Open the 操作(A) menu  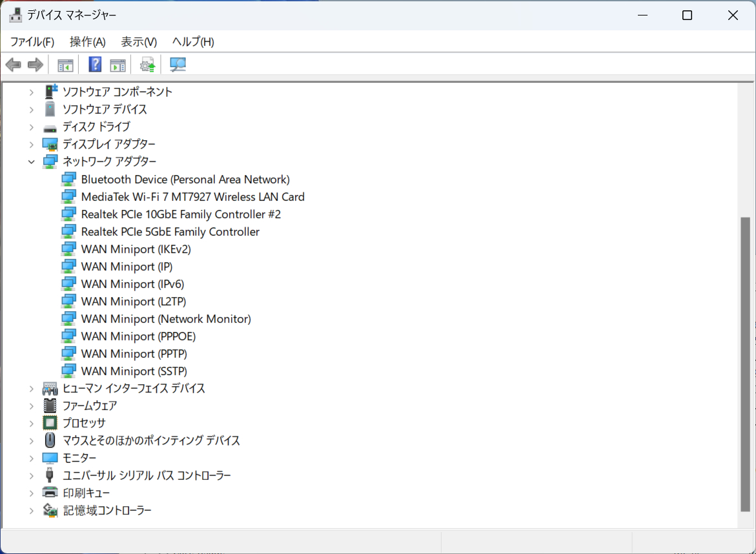(x=87, y=42)
